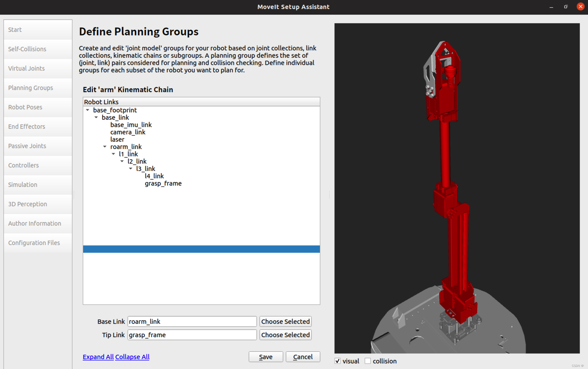Screen dimensions: 588x369
Task: Click Save to store the kinematic chain
Action: tap(265, 357)
